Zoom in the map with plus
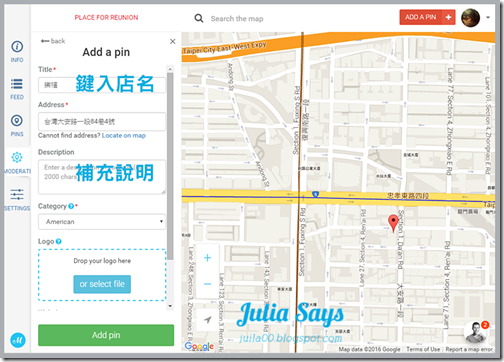504x362 pixels. coord(207,258)
